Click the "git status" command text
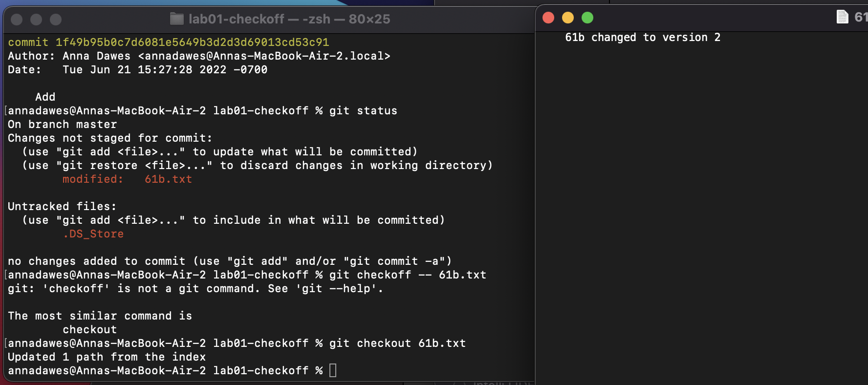 [363, 111]
